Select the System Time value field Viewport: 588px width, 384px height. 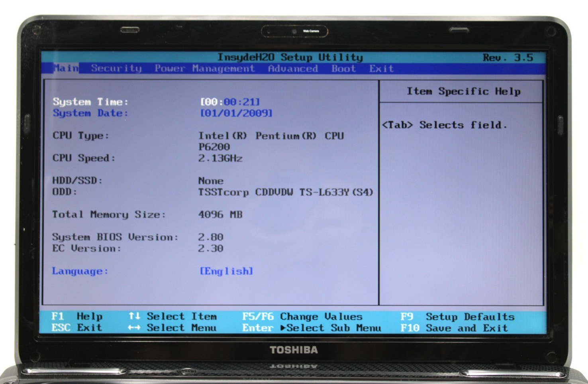click(x=230, y=102)
